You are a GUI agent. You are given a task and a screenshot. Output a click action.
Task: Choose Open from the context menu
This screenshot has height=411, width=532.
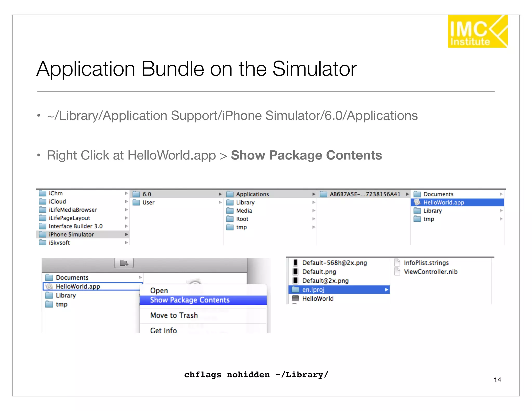[203, 290]
